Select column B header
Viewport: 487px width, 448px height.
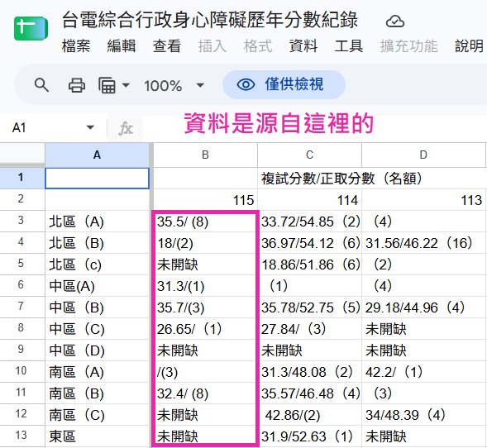(x=205, y=155)
